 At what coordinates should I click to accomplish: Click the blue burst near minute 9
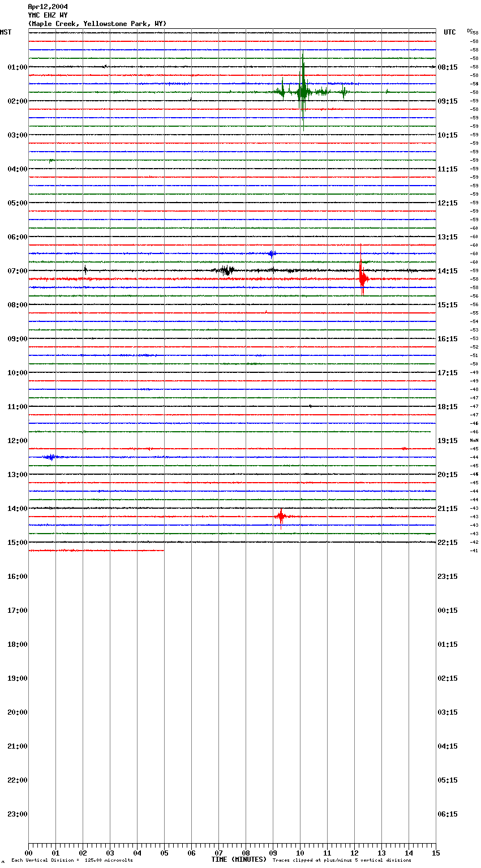pos(272,253)
